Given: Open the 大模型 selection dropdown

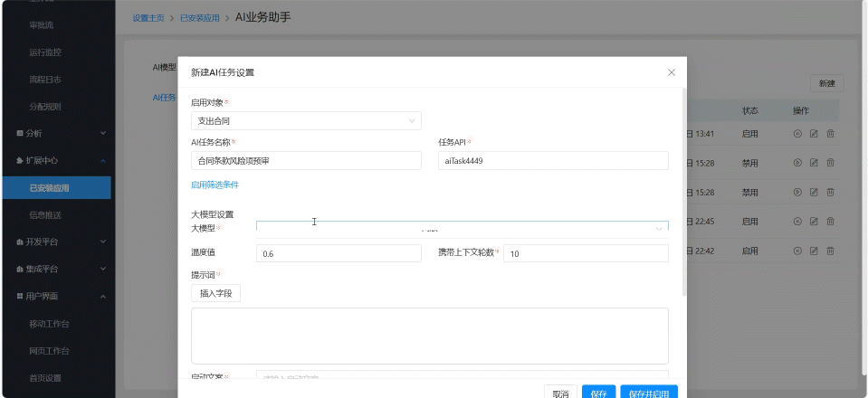Looking at the screenshot, I should click(462, 229).
